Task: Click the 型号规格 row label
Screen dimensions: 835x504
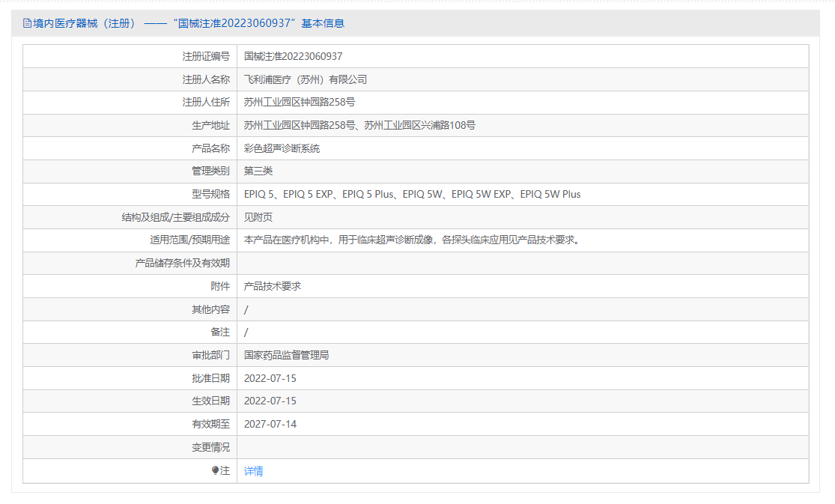Action: pos(211,195)
